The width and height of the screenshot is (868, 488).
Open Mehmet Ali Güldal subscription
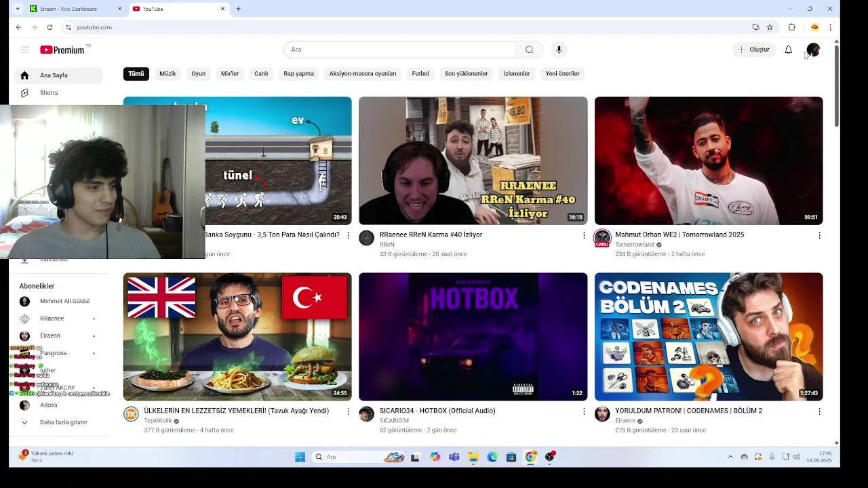click(58, 301)
